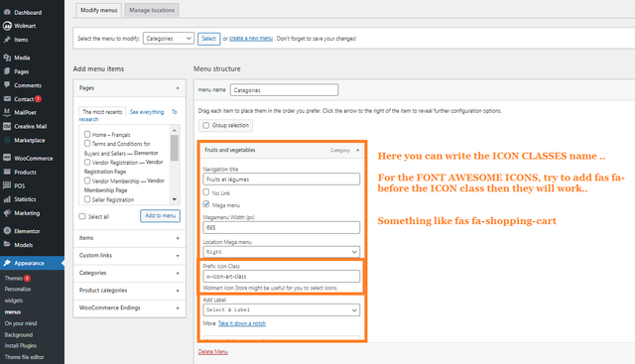Tick the Vendor Registration page checkbox
This screenshot has width=635, height=364.
pyautogui.click(x=87, y=162)
